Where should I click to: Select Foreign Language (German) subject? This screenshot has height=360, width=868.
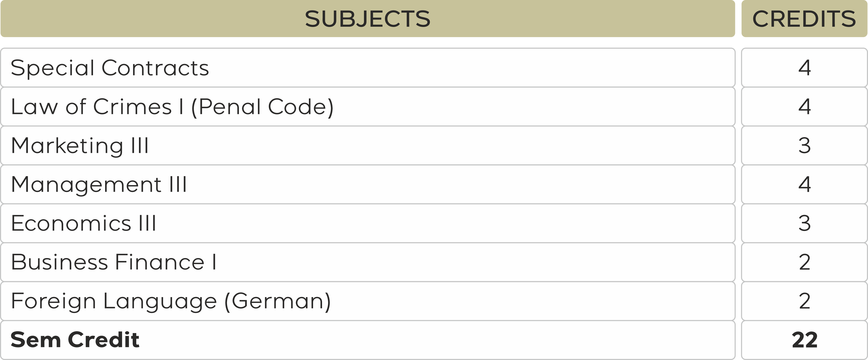point(171,301)
